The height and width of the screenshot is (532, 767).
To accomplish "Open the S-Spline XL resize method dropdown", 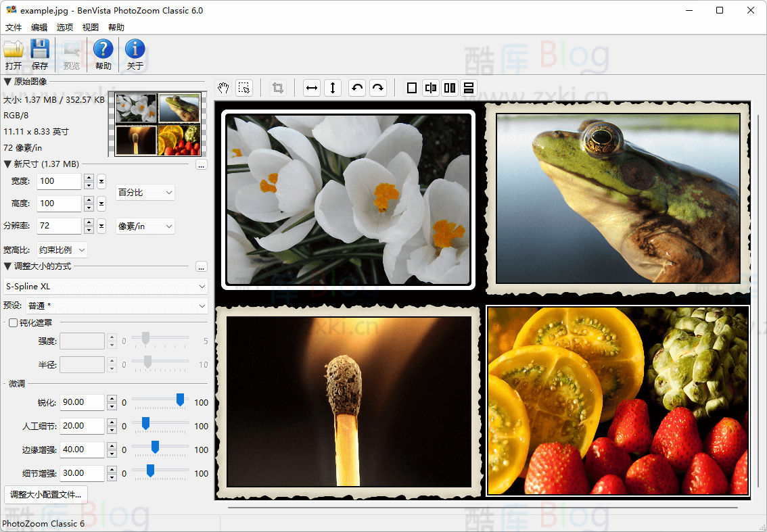I will (106, 287).
